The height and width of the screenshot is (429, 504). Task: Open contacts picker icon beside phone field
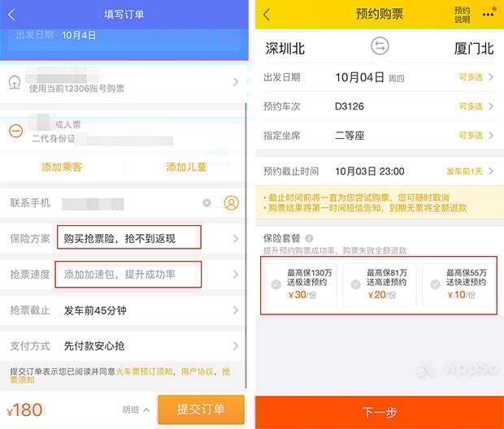click(231, 203)
